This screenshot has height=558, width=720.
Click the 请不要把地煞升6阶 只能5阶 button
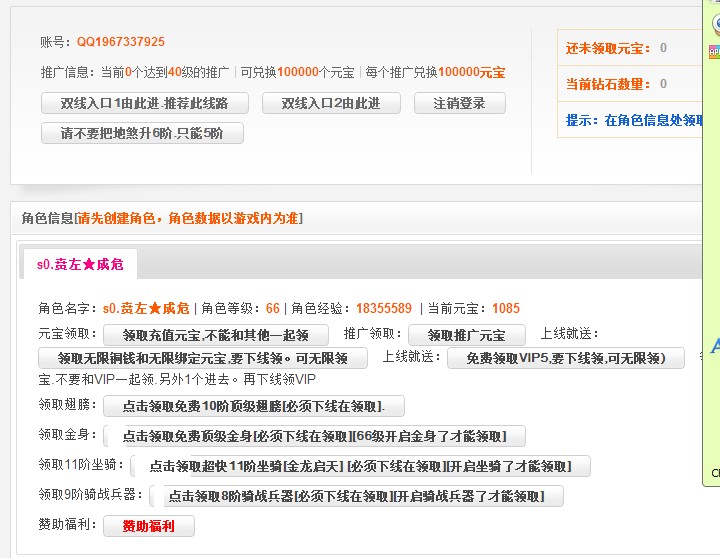click(x=142, y=133)
